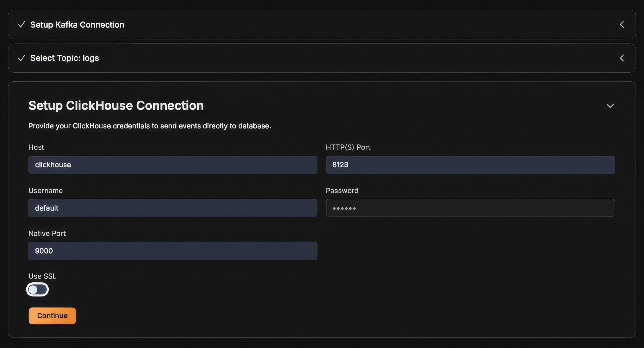Viewport: 644px width, 348px height.
Task: Collapse the Setup ClickHouse Connection panel chevron
Action: [x=610, y=106]
